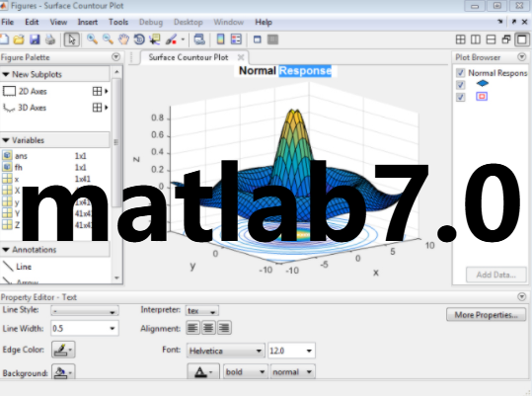Select the Rotate 3D tool
532x396 pixels.
tap(139, 40)
